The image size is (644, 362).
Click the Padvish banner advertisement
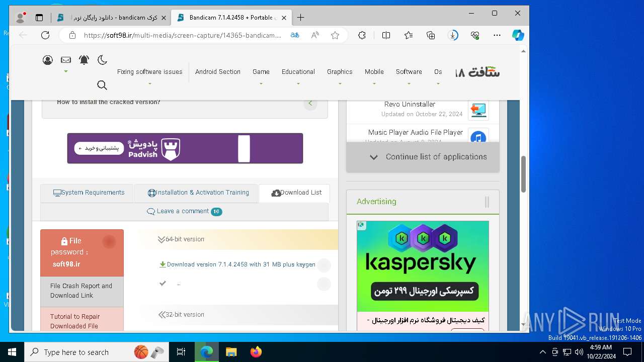(x=185, y=148)
